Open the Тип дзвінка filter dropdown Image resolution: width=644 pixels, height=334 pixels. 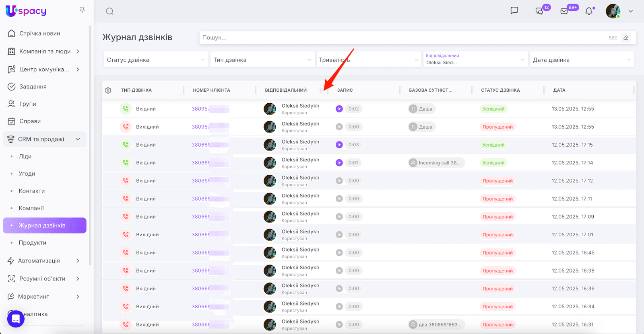262,60
